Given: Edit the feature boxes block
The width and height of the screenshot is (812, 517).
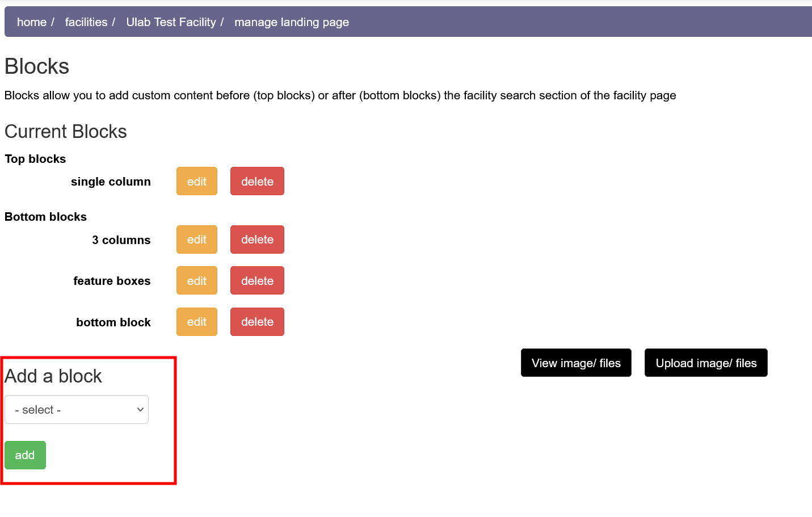Looking at the screenshot, I should [x=196, y=281].
